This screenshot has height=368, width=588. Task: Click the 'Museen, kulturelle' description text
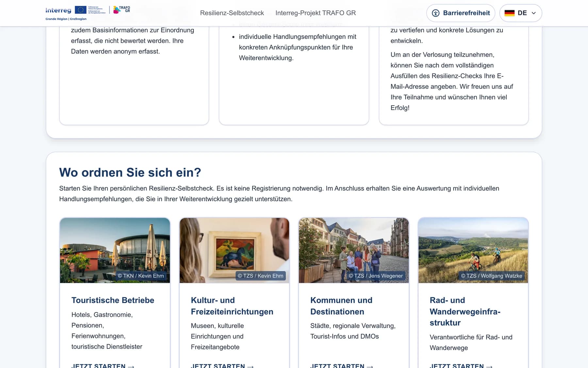coord(217,326)
